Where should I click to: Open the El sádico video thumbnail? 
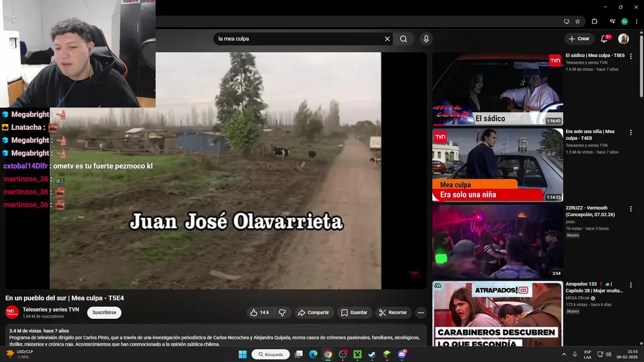point(498,89)
